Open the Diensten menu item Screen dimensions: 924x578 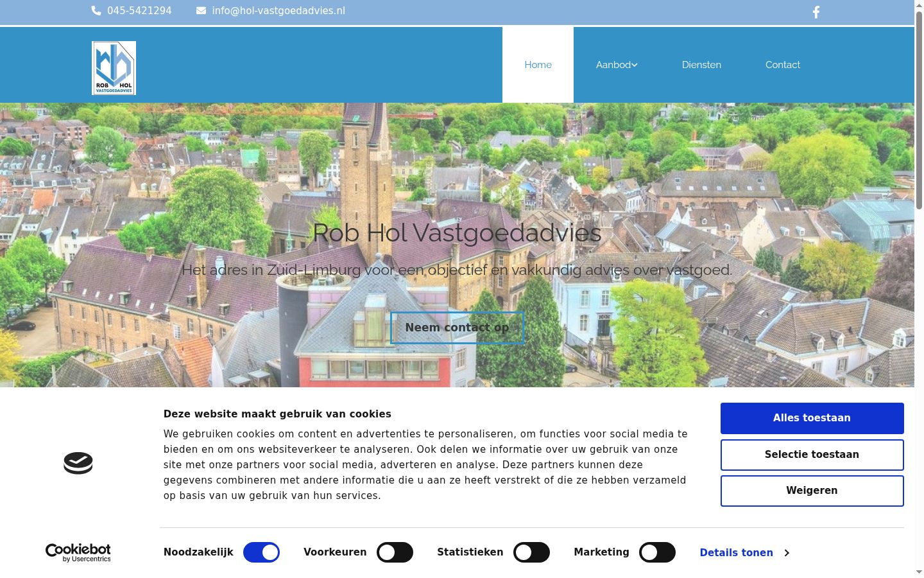click(x=701, y=65)
